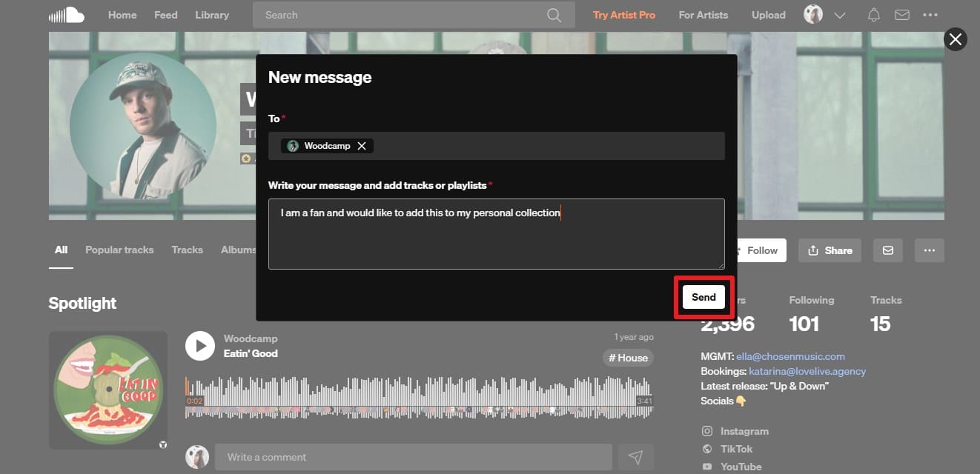Image resolution: width=980 pixels, height=474 pixels.
Task: Click Woodcamp profile picture
Action: coord(142,126)
